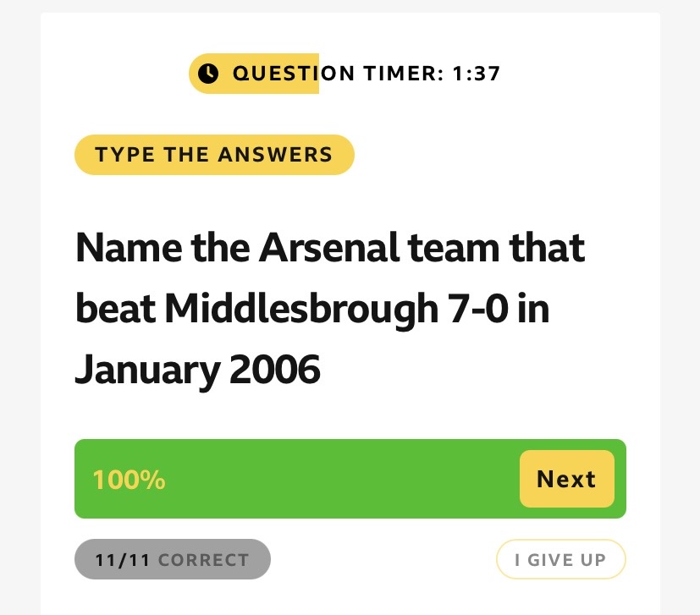Click the clock icon in the timer

click(x=208, y=74)
